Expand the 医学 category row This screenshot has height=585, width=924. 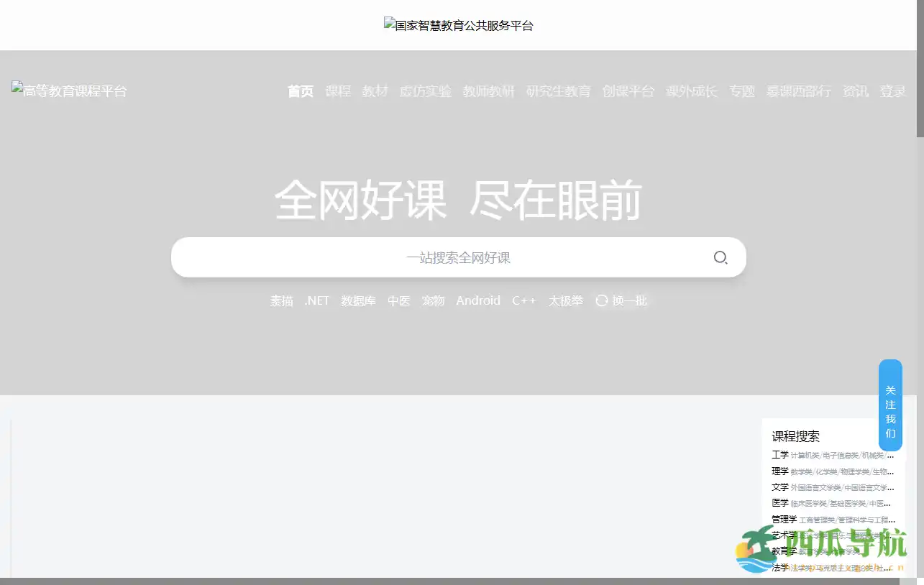pos(780,503)
